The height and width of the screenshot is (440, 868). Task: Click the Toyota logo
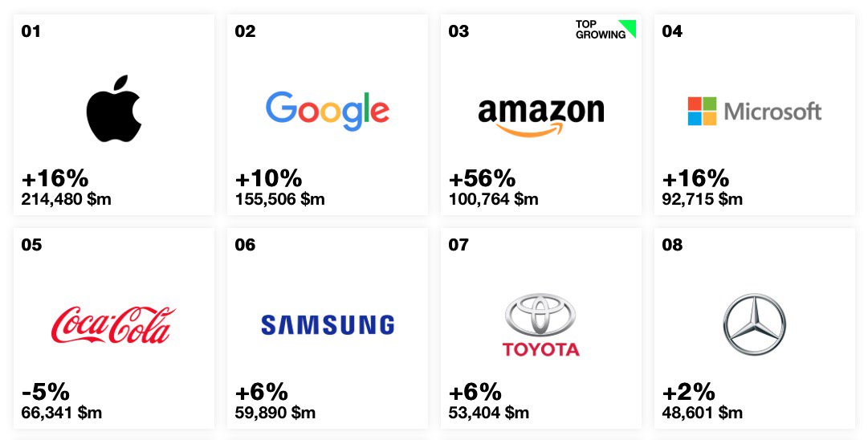(x=540, y=324)
